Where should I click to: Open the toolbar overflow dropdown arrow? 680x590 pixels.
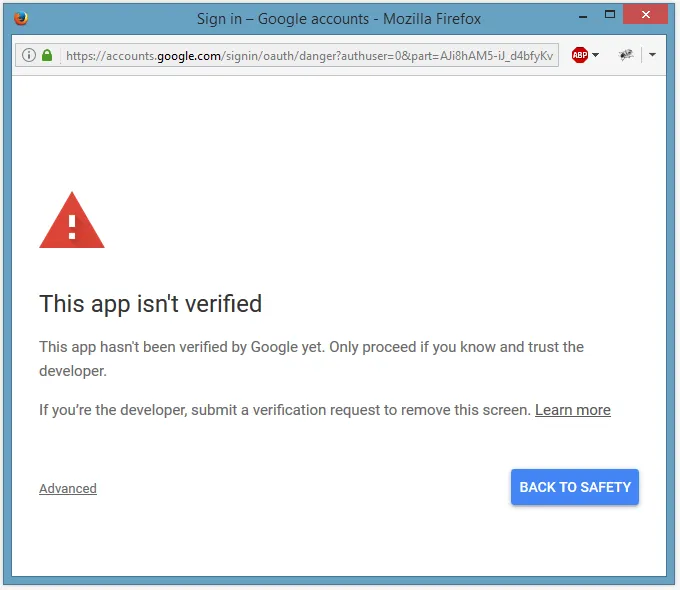point(652,55)
